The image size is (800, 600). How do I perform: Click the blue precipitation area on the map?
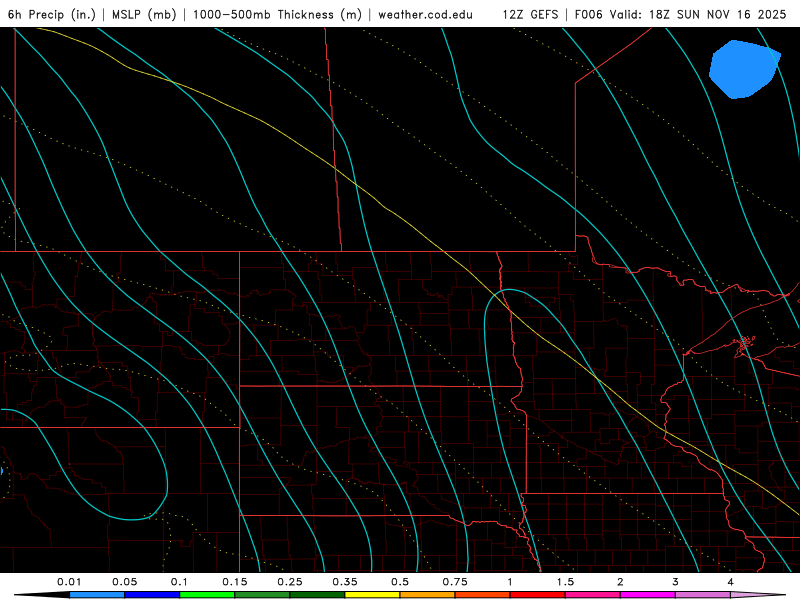743,70
